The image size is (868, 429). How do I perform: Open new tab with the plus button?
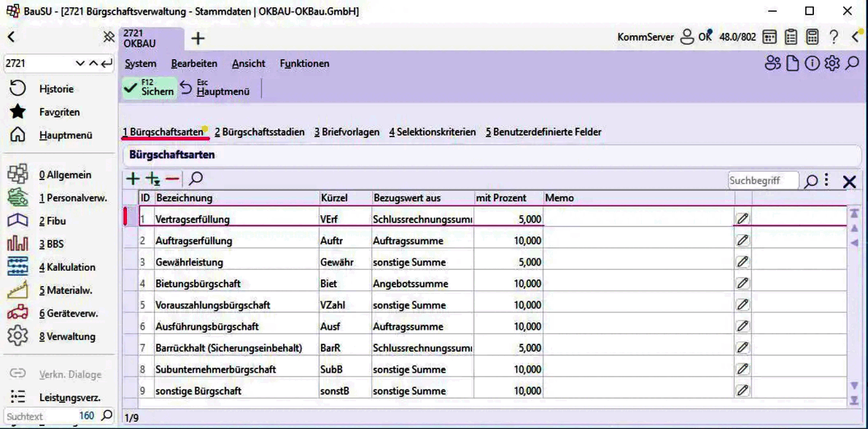coord(198,38)
